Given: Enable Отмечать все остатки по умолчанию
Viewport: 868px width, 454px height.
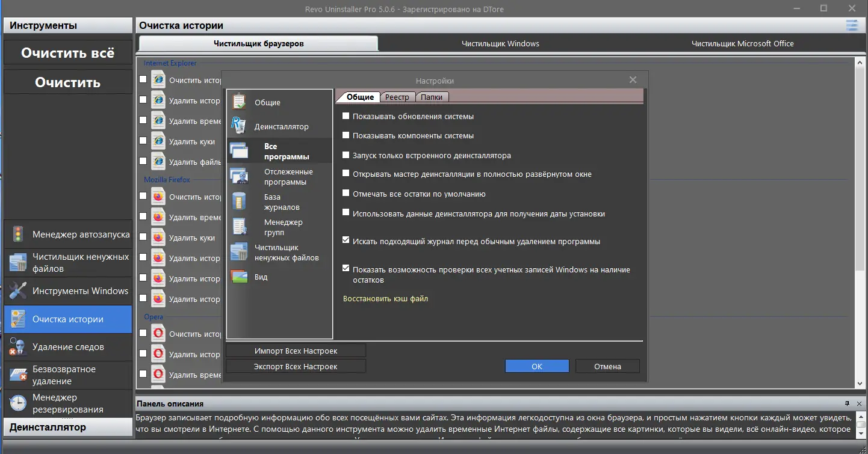Looking at the screenshot, I should pyautogui.click(x=346, y=194).
